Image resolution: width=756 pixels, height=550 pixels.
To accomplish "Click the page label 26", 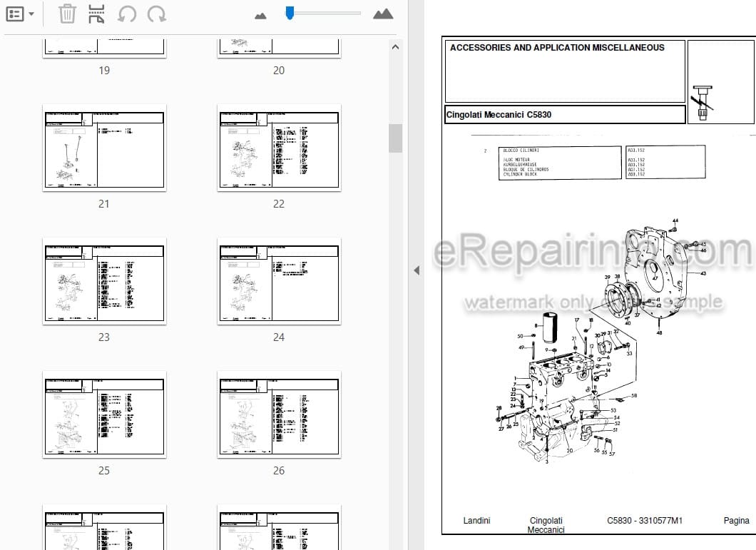I will pyautogui.click(x=279, y=470).
